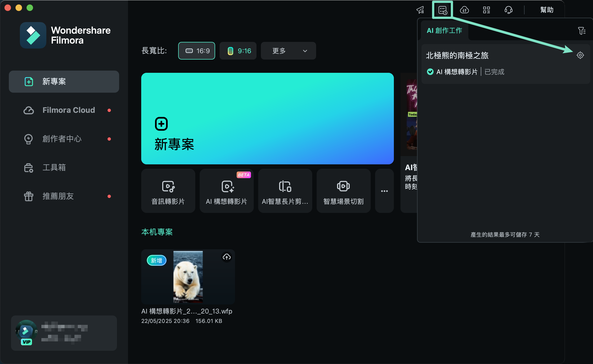Click the 156.01 KB file size text
593x364 pixels.
[x=209, y=321]
